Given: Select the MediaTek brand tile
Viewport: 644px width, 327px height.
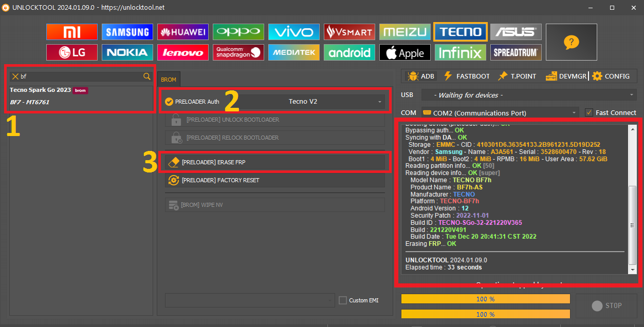Looking at the screenshot, I should pos(294,52).
